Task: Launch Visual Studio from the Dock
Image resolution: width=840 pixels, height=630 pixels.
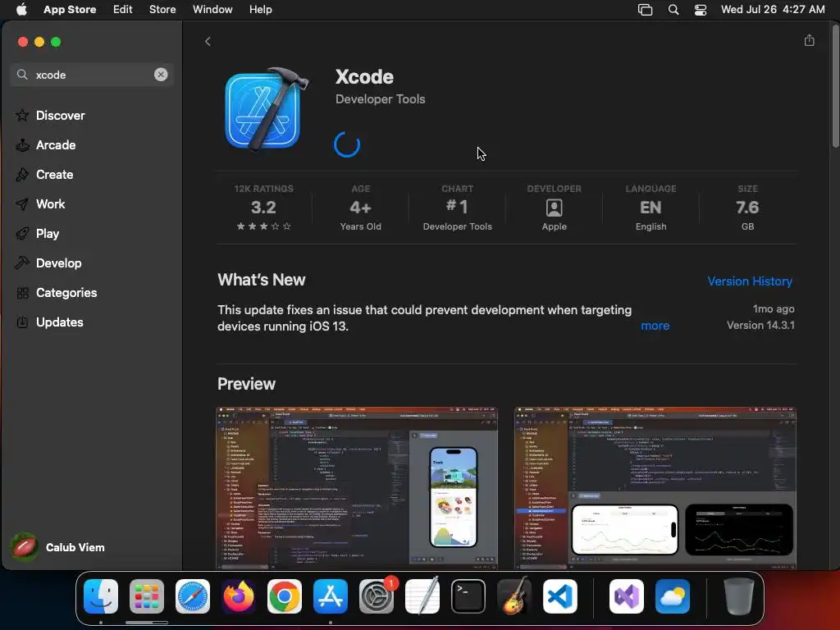Action: 627,596
